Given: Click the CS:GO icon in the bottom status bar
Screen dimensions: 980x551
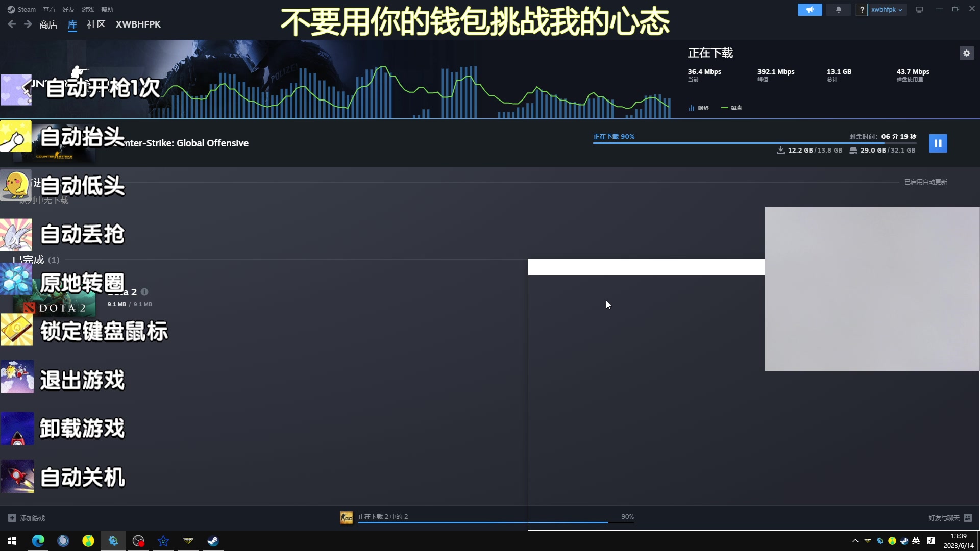Looking at the screenshot, I should click(x=347, y=518).
